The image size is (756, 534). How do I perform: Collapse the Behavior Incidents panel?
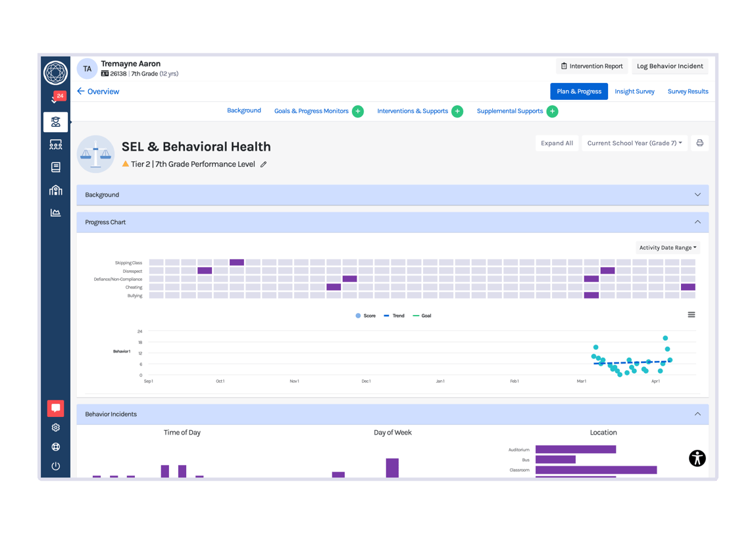point(697,414)
